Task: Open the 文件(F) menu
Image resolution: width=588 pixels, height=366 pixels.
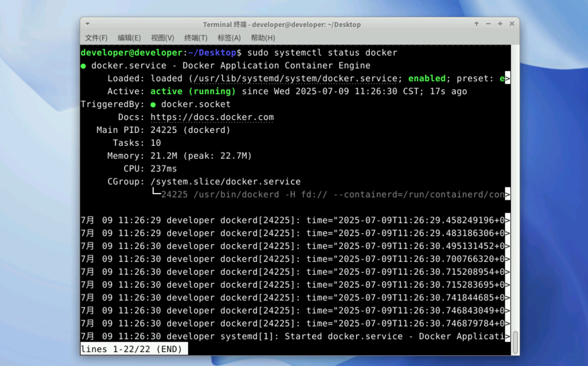Action: click(96, 38)
